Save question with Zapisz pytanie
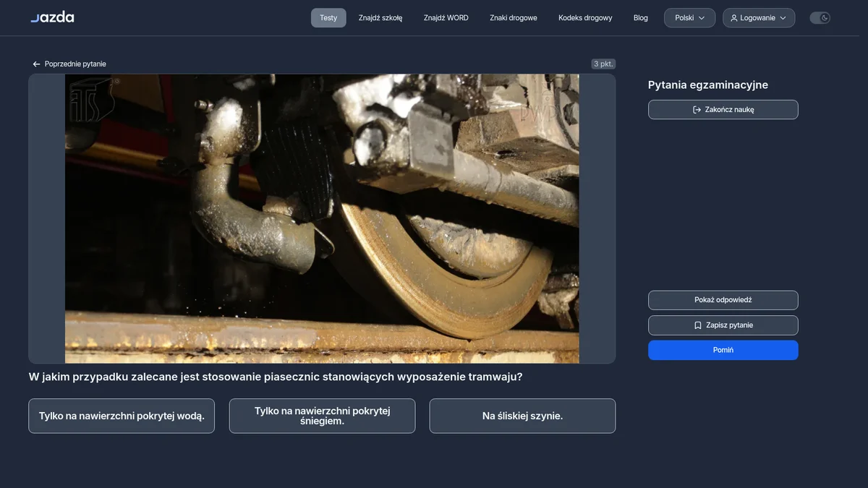868x488 pixels. click(x=723, y=325)
